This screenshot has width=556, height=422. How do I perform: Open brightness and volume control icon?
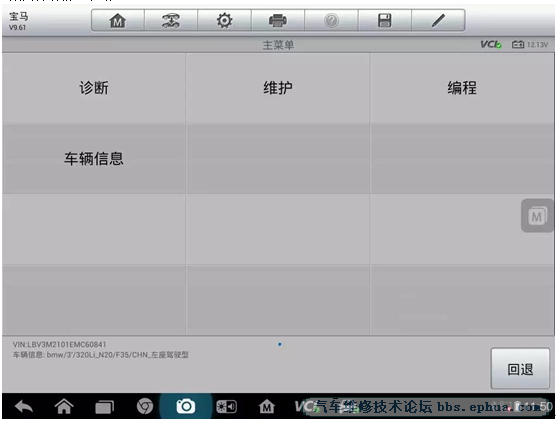coord(227,407)
